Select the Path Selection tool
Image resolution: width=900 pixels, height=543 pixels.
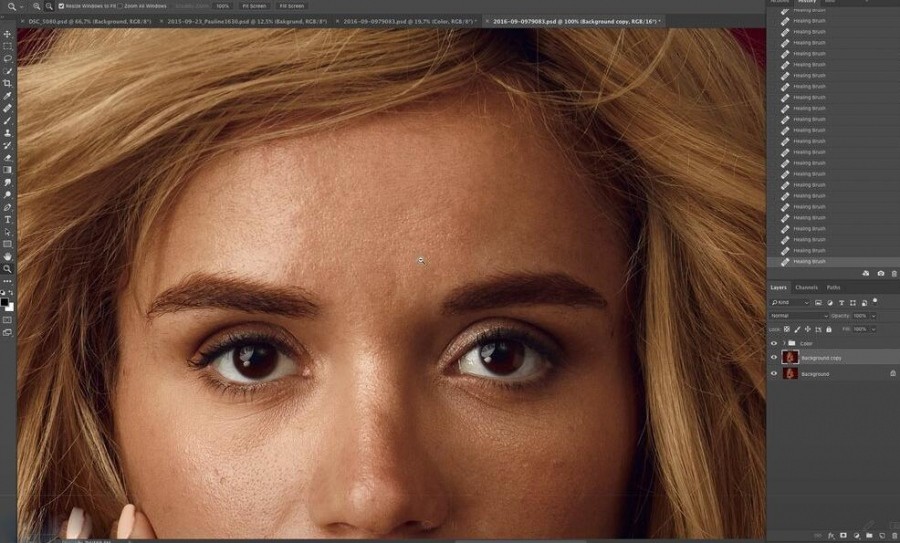coord(7,232)
